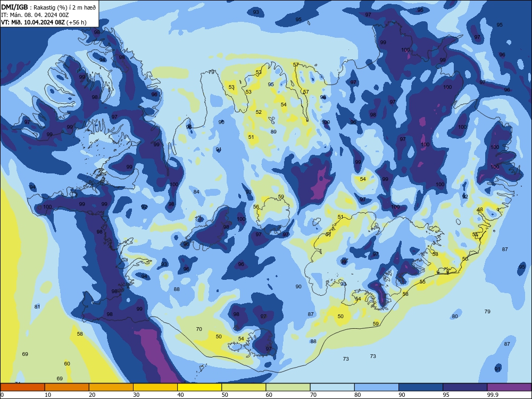Screen dimensions: 532x399
Task: Click legend tick label '90'
Action: tap(402, 395)
